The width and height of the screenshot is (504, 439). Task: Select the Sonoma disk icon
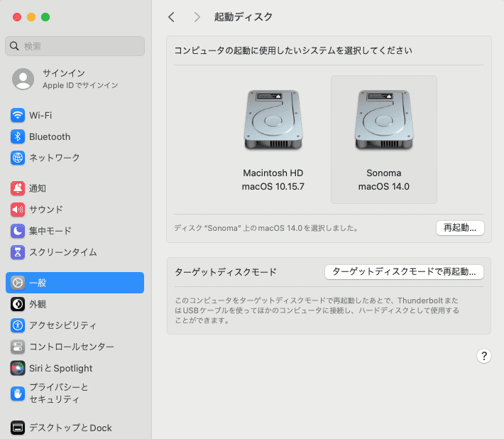[x=384, y=119]
